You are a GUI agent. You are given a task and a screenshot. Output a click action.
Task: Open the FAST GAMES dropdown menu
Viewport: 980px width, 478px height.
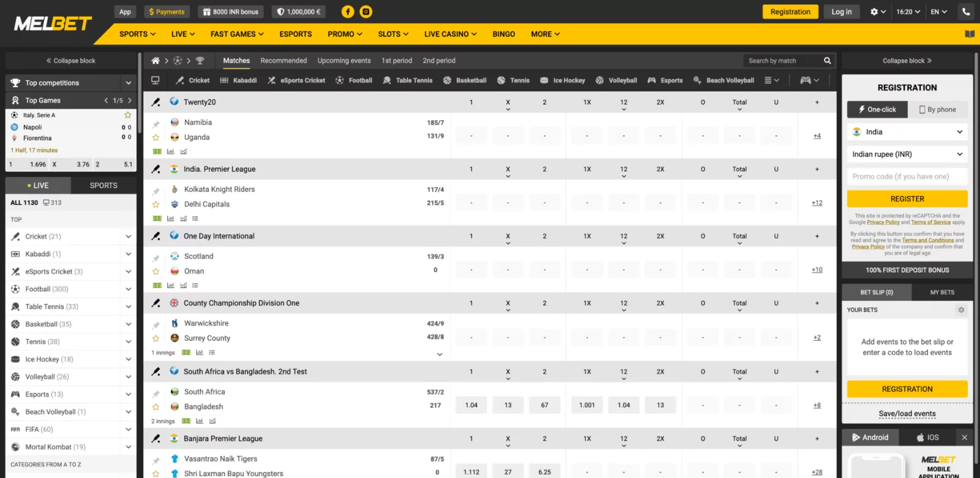(237, 34)
